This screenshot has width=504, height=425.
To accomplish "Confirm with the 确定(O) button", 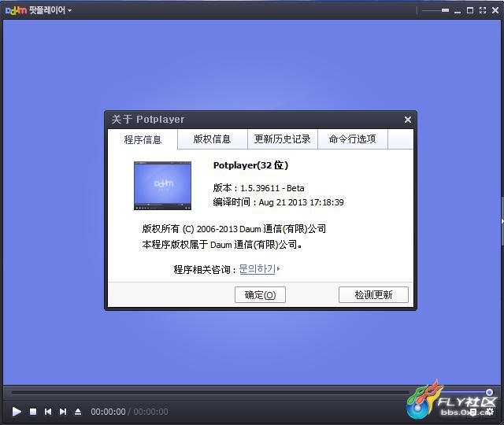I will pos(260,294).
